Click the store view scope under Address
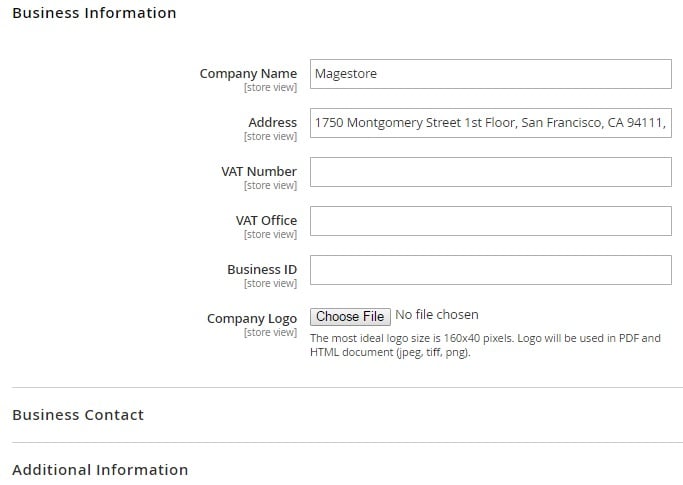This screenshot has width=683, height=485. point(270,136)
